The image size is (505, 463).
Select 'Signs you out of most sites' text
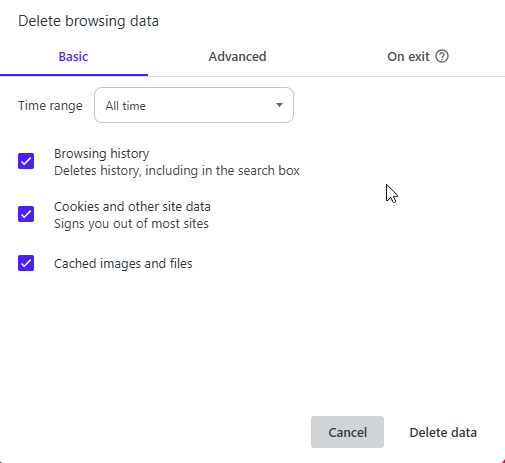coord(131,224)
